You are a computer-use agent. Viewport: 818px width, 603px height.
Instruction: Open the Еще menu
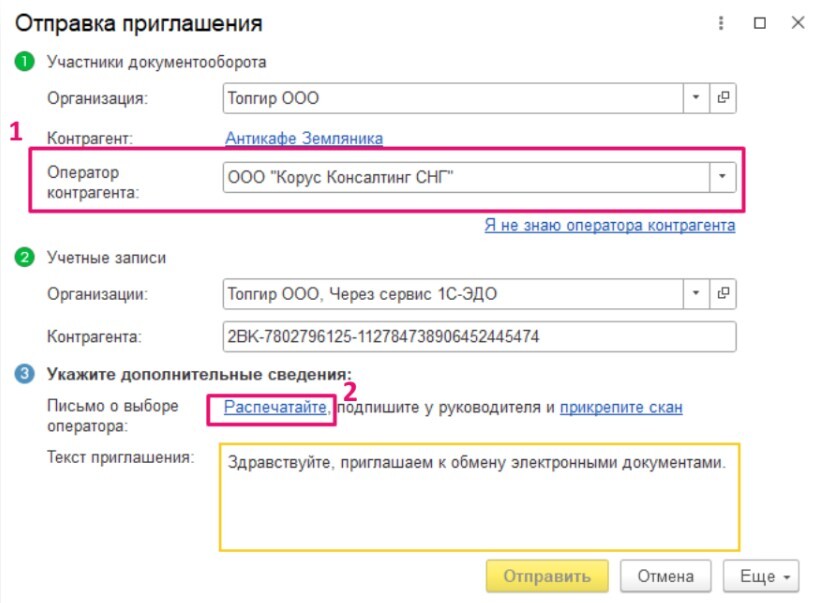coord(766,576)
